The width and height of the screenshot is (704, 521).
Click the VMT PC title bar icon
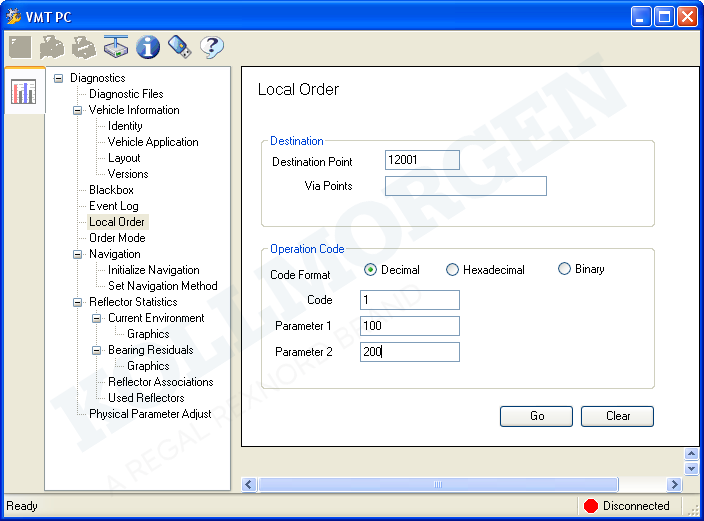pyautogui.click(x=13, y=17)
